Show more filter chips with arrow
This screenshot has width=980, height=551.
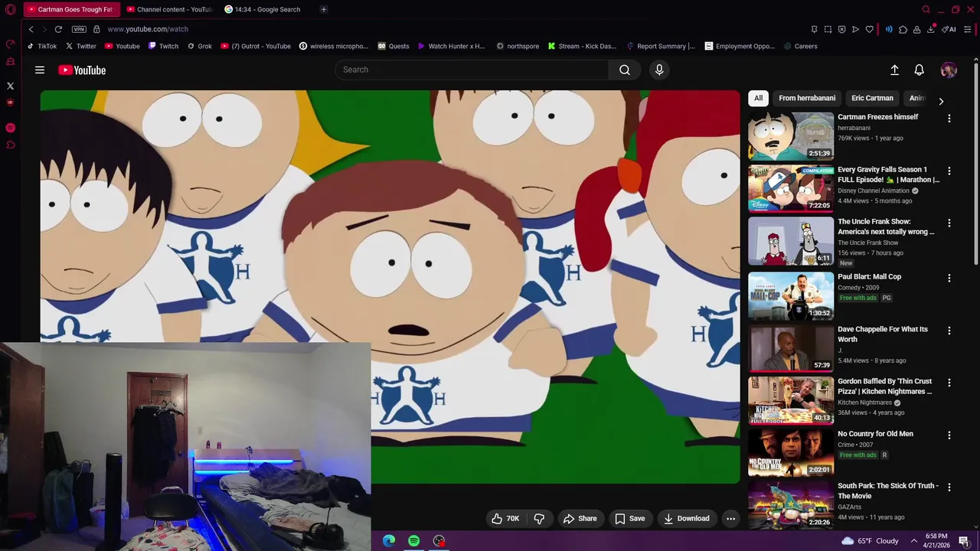[x=941, y=101]
